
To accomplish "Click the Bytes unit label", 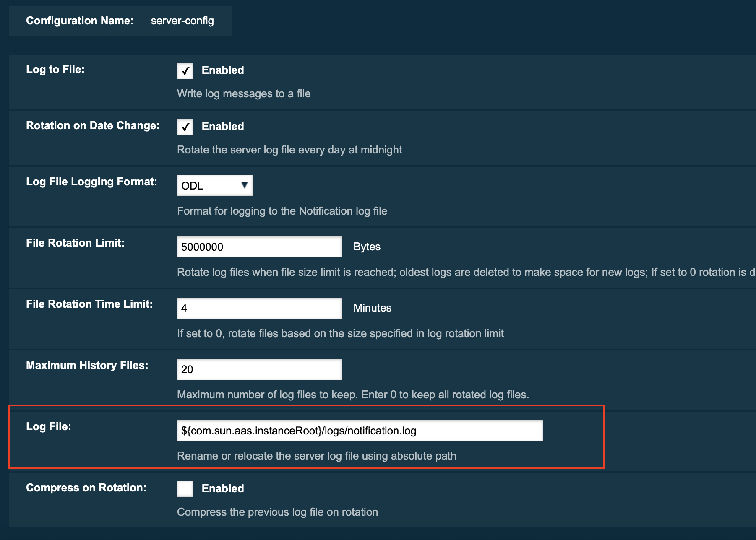I will [x=367, y=247].
